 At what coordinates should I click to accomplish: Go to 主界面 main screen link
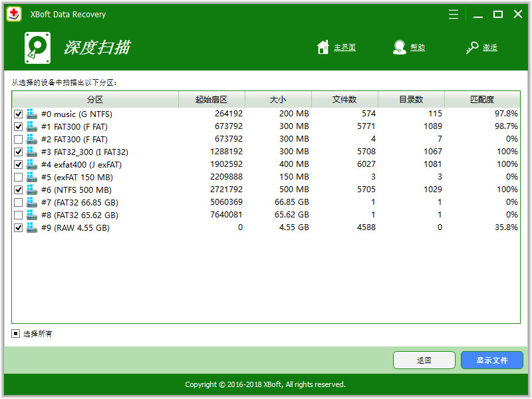pyautogui.click(x=344, y=47)
